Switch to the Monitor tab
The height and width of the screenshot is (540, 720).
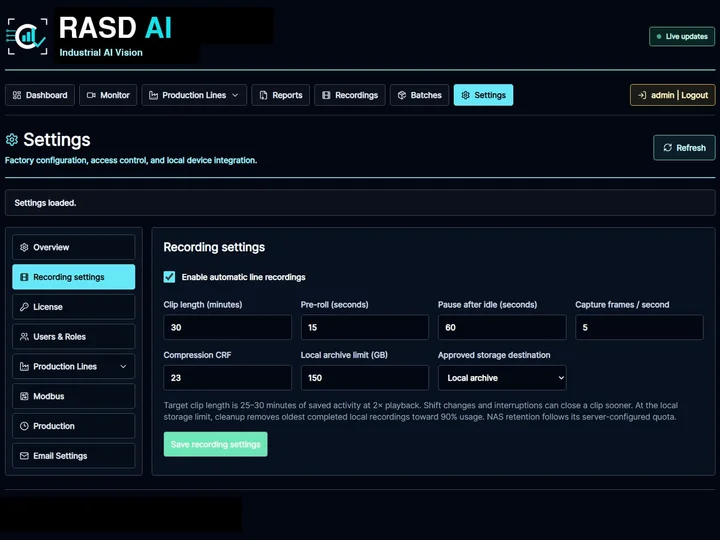coord(108,95)
